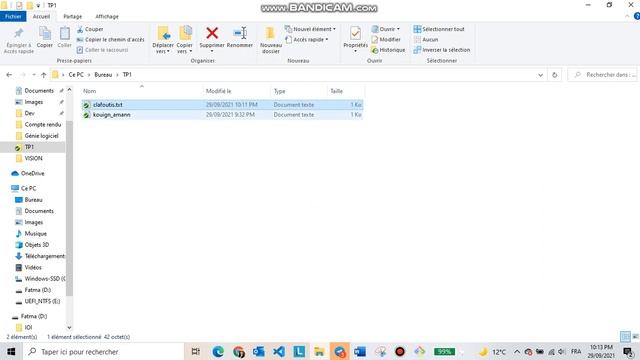Switch to details view icon
640x360 pixels.
tap(625, 336)
